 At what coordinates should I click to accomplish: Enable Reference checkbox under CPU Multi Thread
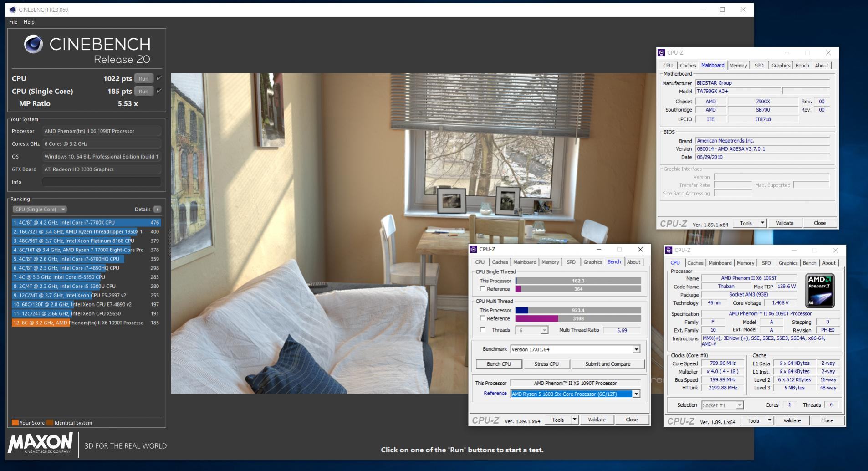tap(482, 318)
